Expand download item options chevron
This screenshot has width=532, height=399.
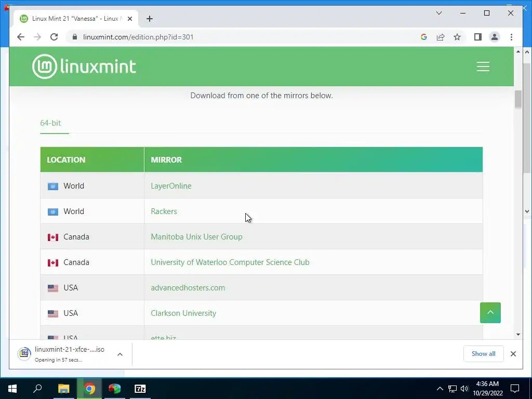120,354
